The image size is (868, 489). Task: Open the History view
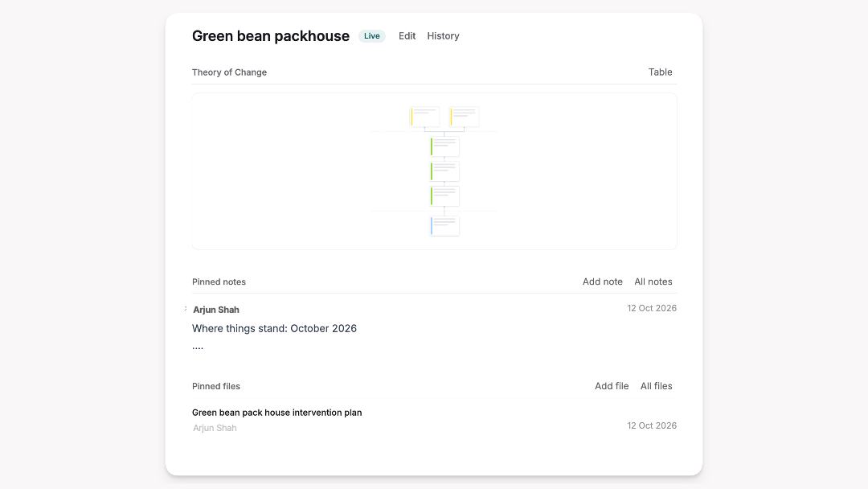(443, 36)
